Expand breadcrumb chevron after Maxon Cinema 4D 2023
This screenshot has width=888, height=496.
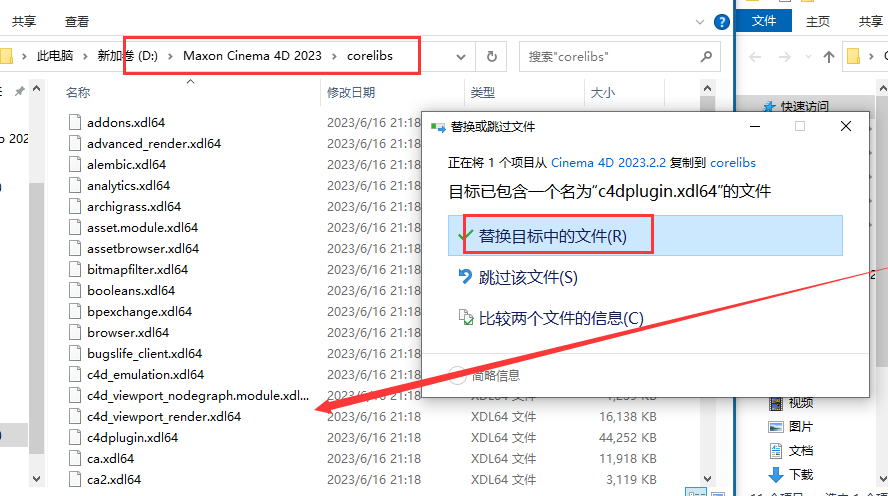[334, 56]
